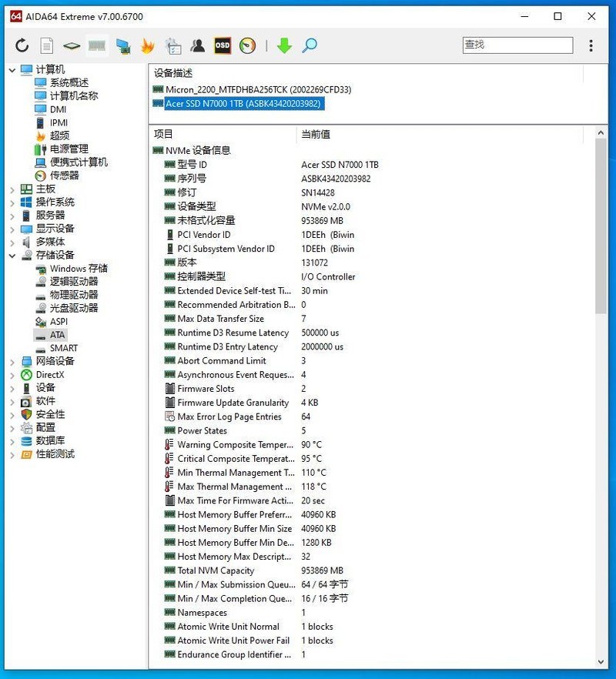Select the memory modules toolbar icon
Viewport: 616px width, 679px height.
coord(95,45)
